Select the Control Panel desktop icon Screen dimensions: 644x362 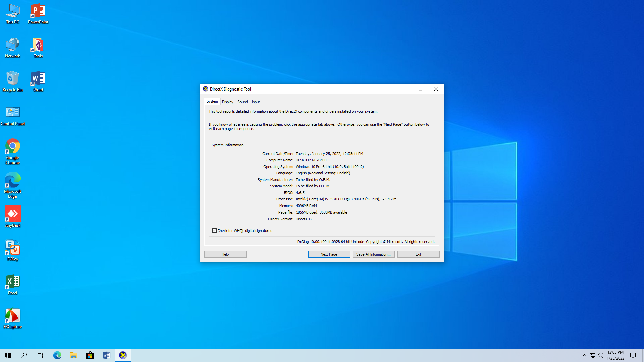pyautogui.click(x=13, y=115)
